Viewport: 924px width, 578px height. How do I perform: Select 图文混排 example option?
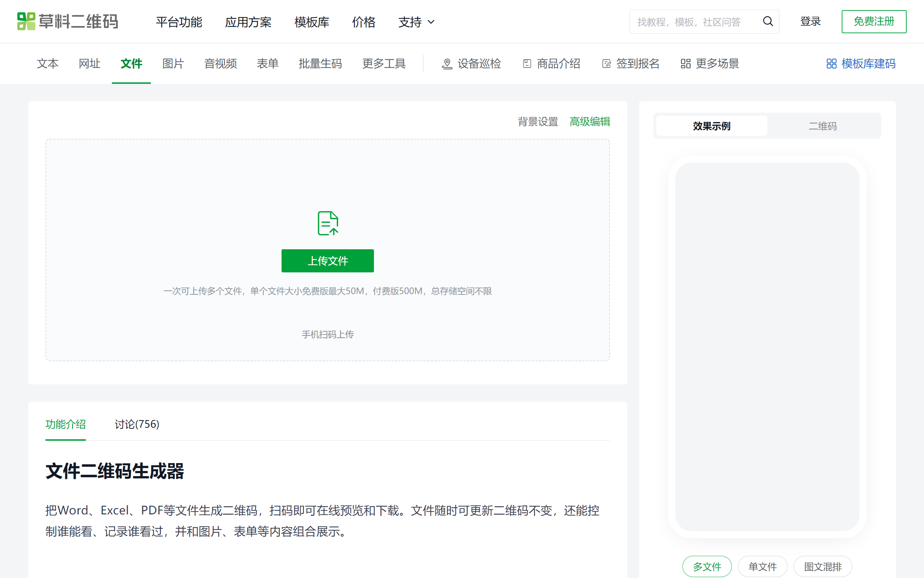tap(823, 566)
